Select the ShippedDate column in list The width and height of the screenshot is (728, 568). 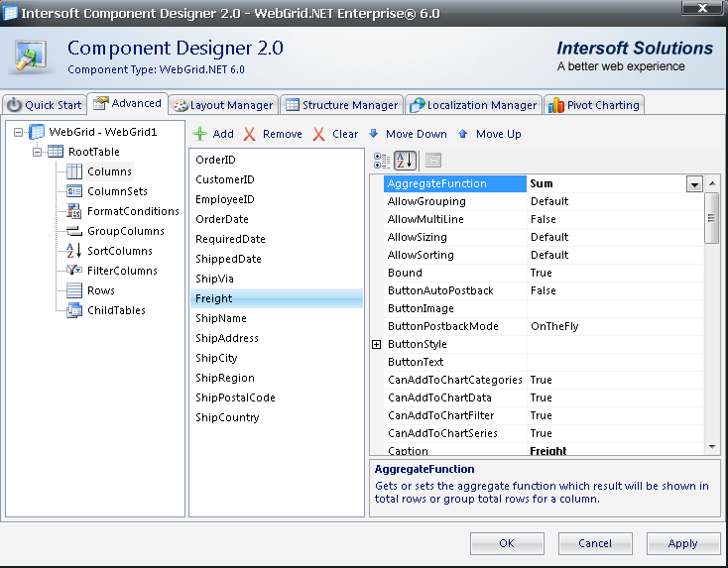point(277,259)
